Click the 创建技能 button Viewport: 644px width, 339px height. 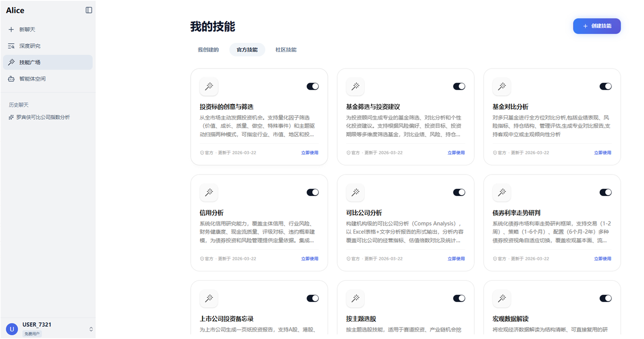[597, 26]
